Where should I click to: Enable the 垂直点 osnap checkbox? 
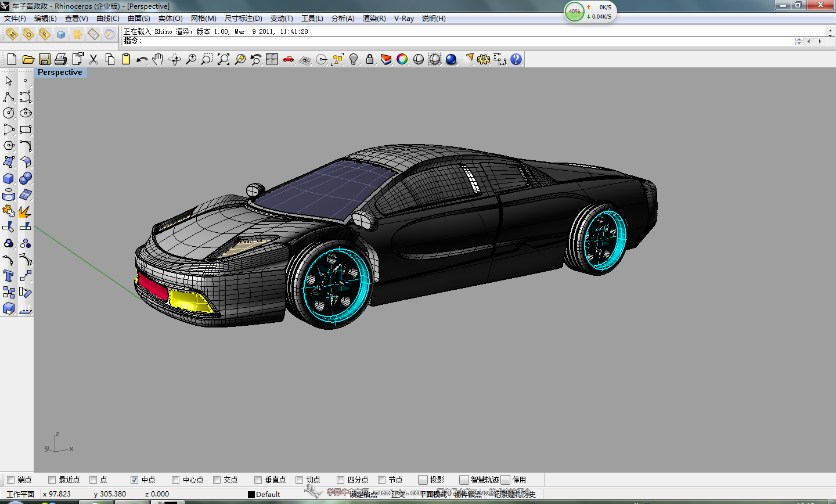point(258,480)
